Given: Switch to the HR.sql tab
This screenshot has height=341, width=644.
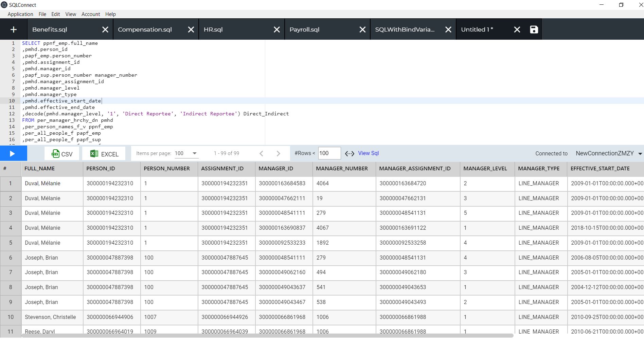Looking at the screenshot, I should 213,29.
